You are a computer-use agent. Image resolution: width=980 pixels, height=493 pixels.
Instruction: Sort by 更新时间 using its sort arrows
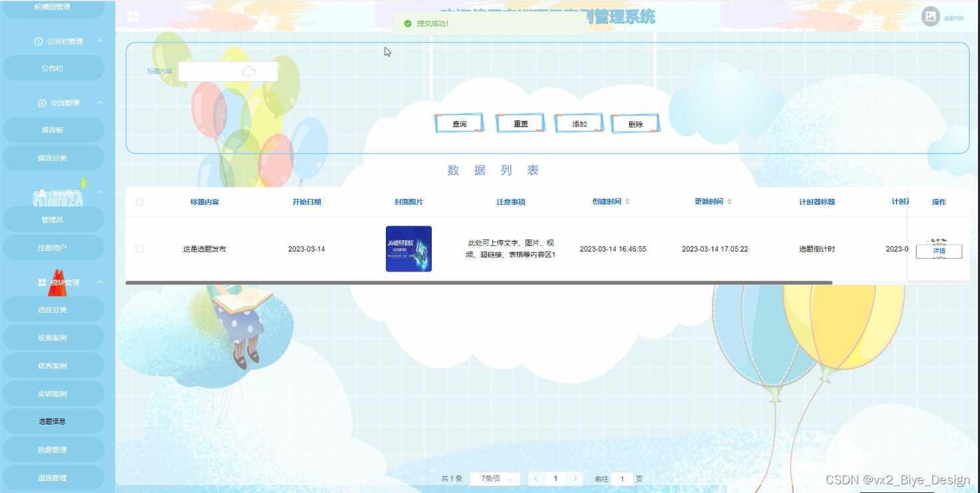[x=729, y=202]
